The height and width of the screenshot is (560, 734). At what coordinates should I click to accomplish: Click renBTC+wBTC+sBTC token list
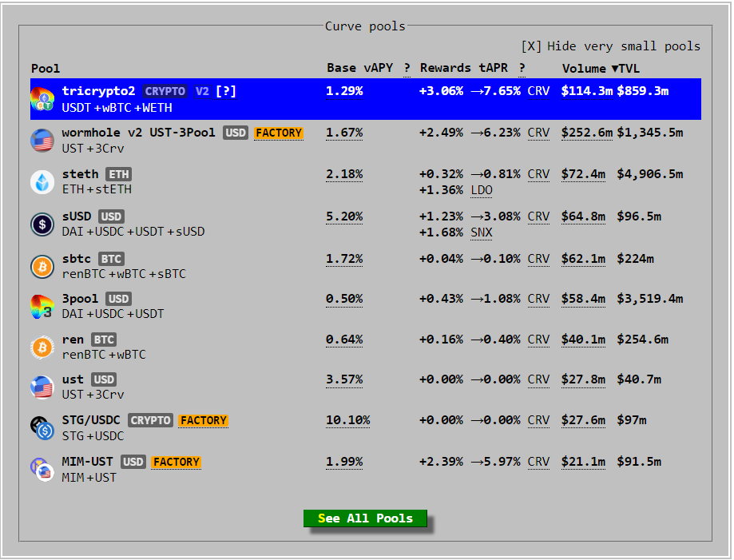click(124, 274)
